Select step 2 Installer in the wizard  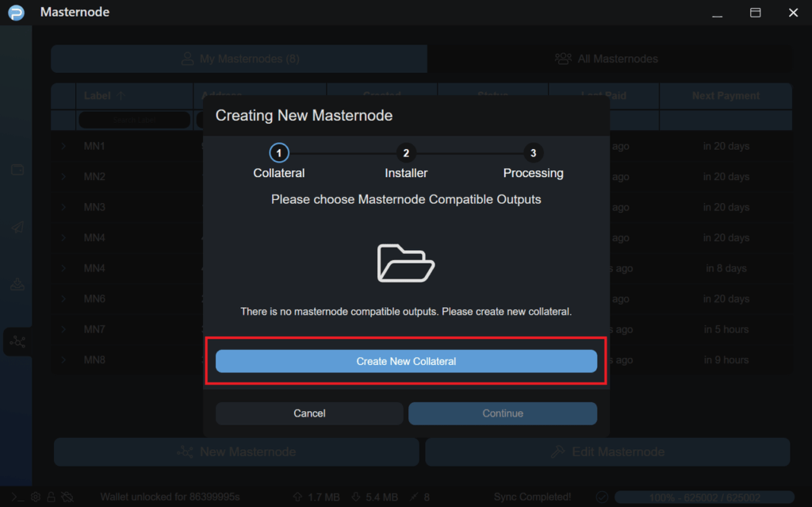click(x=406, y=153)
